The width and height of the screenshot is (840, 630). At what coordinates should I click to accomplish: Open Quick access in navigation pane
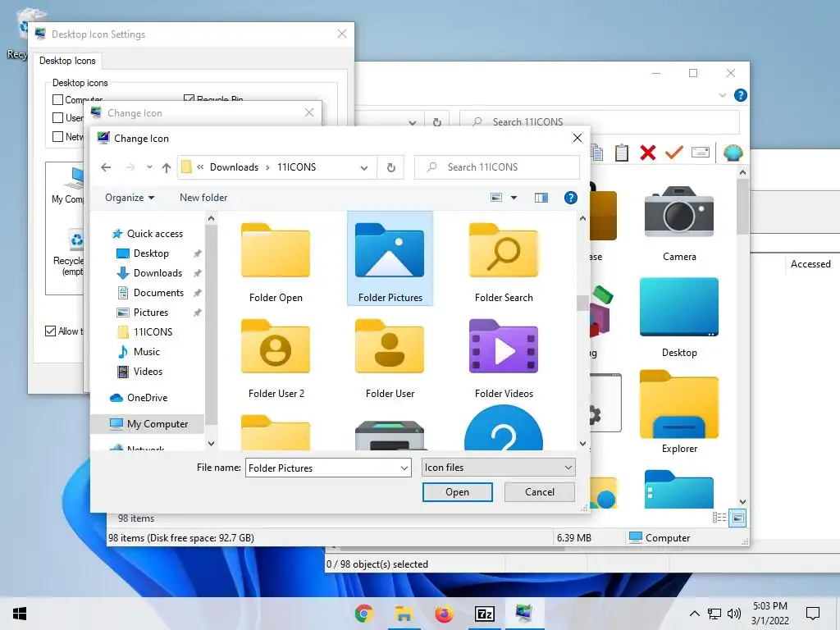tap(148, 234)
